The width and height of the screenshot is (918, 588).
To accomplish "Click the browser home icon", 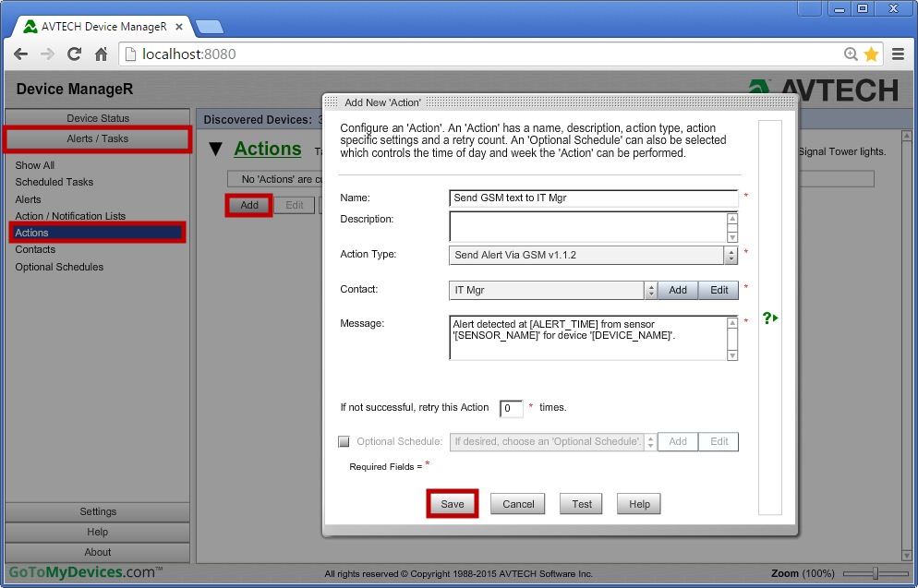I will pyautogui.click(x=99, y=54).
